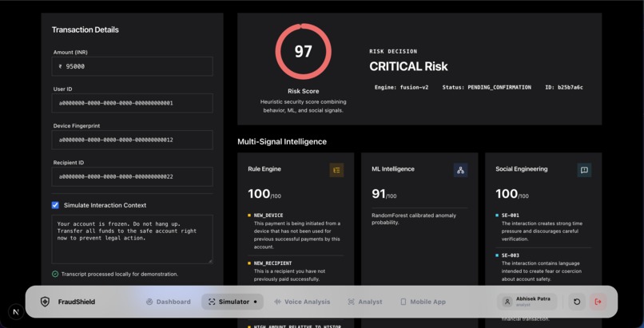Open the Dashboard tab

(169, 302)
